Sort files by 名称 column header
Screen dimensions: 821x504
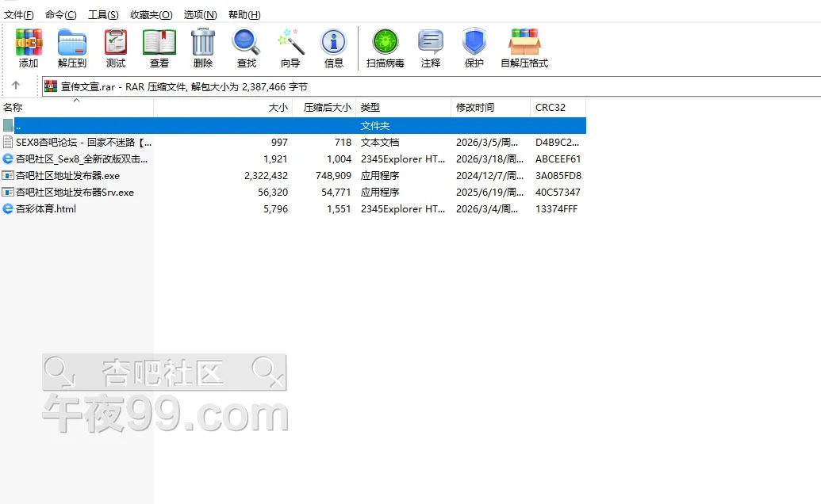point(13,108)
